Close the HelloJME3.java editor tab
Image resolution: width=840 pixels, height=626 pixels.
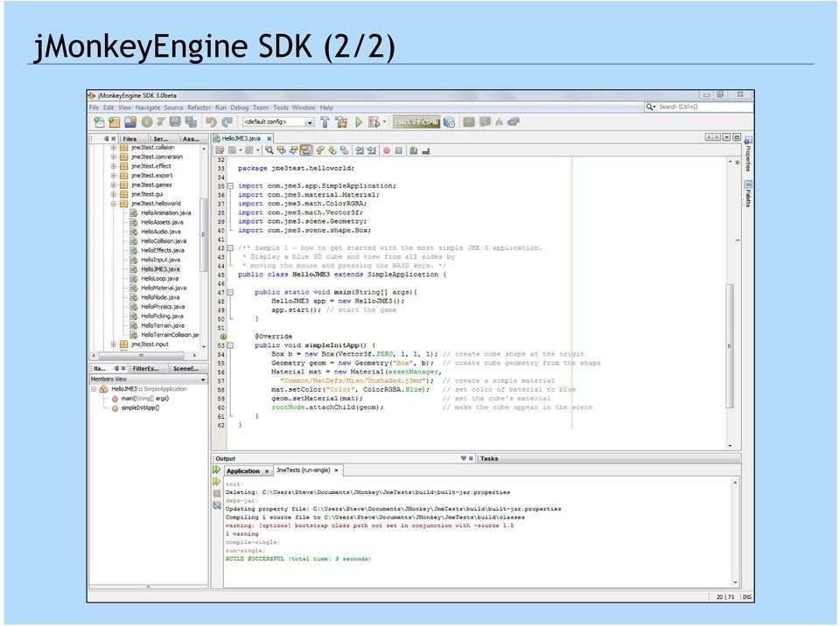(269, 139)
